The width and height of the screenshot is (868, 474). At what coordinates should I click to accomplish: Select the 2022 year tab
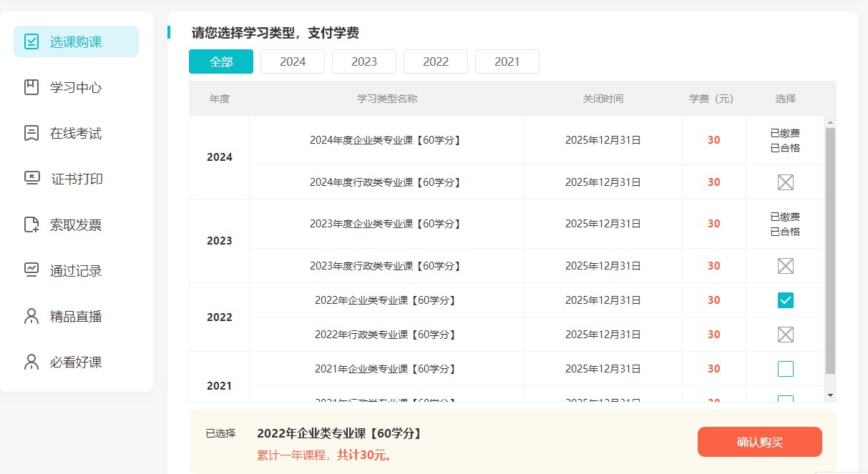click(435, 61)
